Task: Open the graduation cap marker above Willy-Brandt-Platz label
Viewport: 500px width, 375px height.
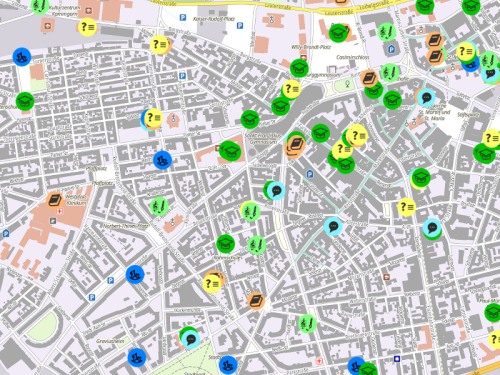Action: click(338, 33)
